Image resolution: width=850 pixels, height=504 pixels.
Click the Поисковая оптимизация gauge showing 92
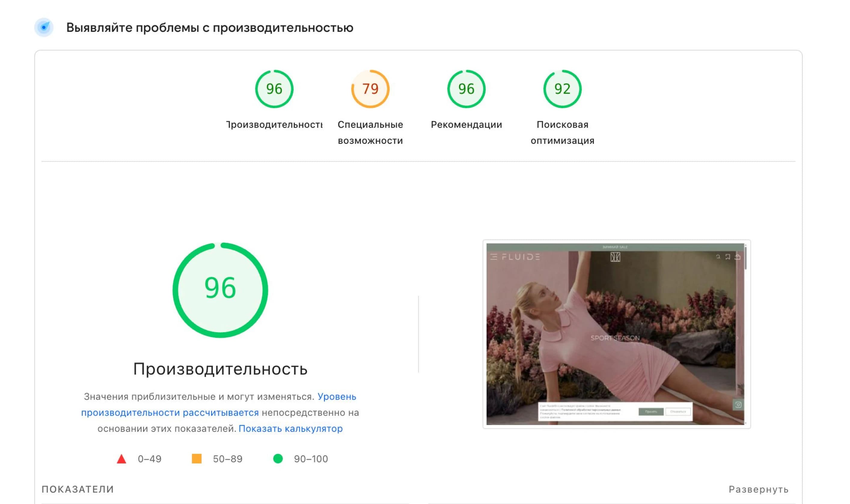coord(562,89)
